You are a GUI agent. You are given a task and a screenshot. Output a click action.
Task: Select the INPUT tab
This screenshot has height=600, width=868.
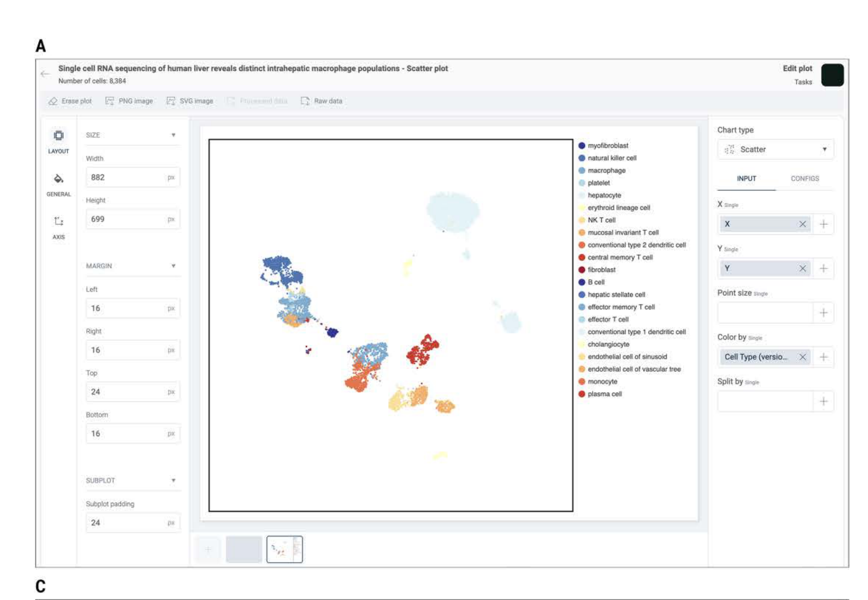point(746,179)
